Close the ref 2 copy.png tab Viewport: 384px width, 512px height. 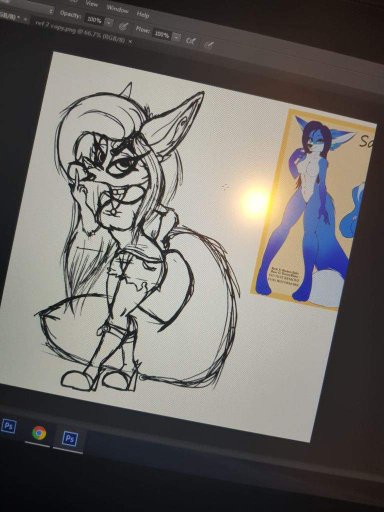130,41
